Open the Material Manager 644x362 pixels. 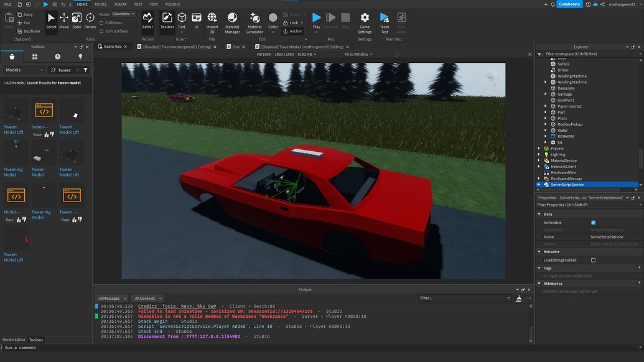click(x=232, y=23)
